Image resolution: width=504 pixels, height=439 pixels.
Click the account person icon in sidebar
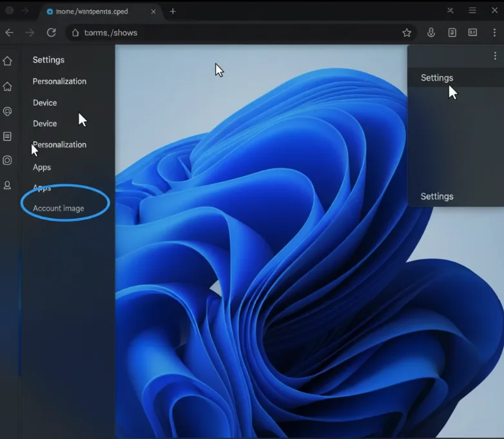(x=8, y=186)
